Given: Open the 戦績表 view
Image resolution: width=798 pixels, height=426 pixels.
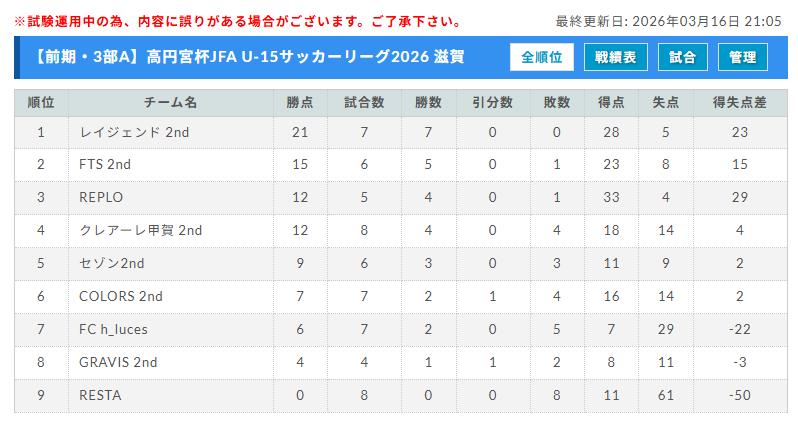Looking at the screenshot, I should tap(615, 58).
